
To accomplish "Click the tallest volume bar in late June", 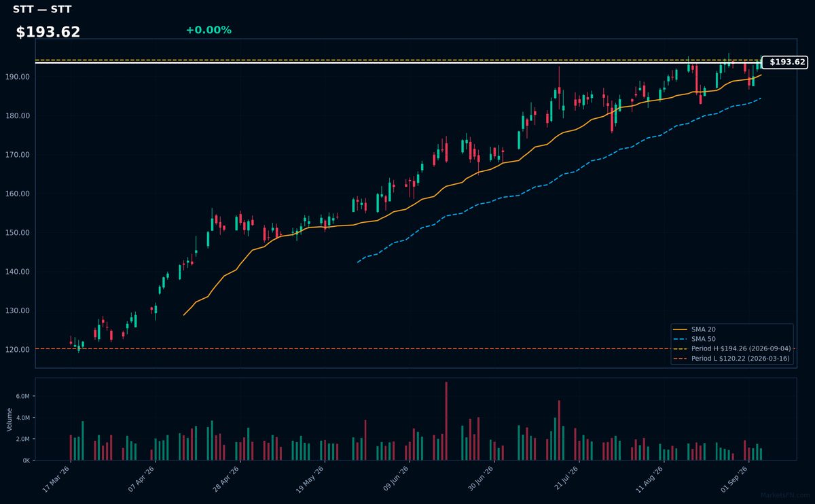I will (446, 421).
